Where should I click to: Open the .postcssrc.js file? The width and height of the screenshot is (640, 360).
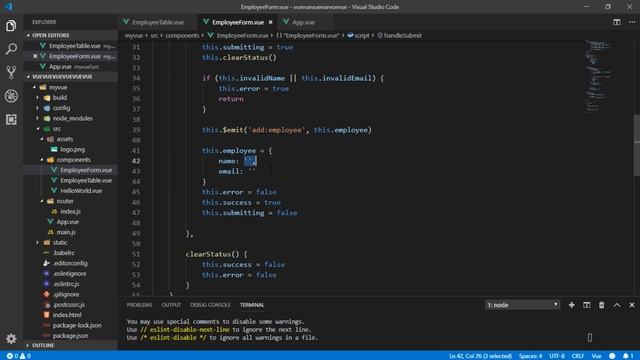69,304
